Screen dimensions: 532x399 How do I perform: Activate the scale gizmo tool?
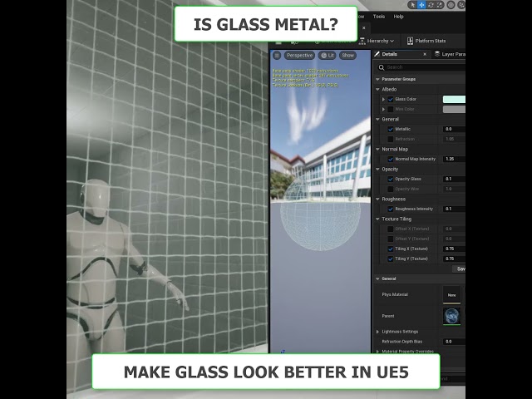[x=440, y=5]
